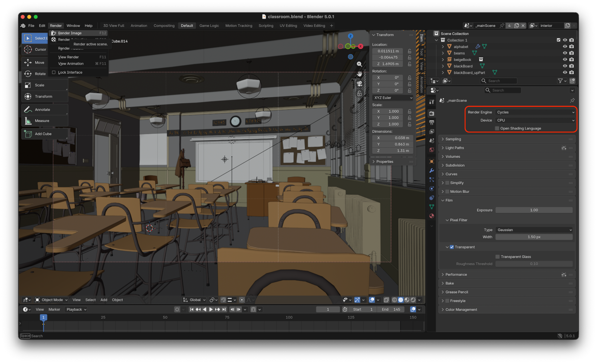Viewport: 597px width, 364px height.
Task: Expand the Sampling panel
Action: click(x=453, y=139)
